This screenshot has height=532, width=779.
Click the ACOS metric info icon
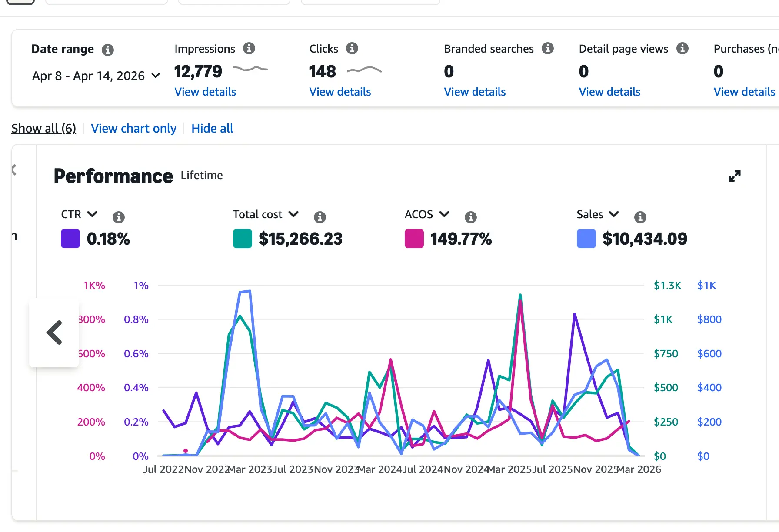(471, 217)
